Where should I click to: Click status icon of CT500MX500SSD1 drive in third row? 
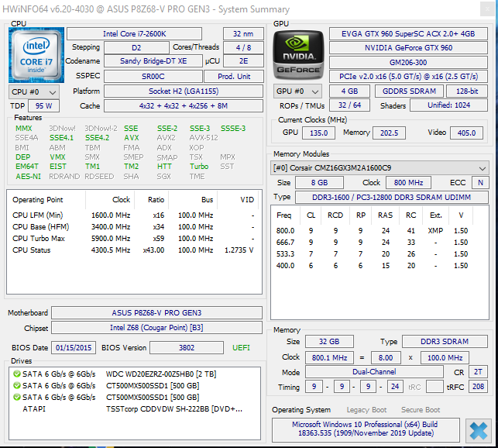tap(17, 397)
